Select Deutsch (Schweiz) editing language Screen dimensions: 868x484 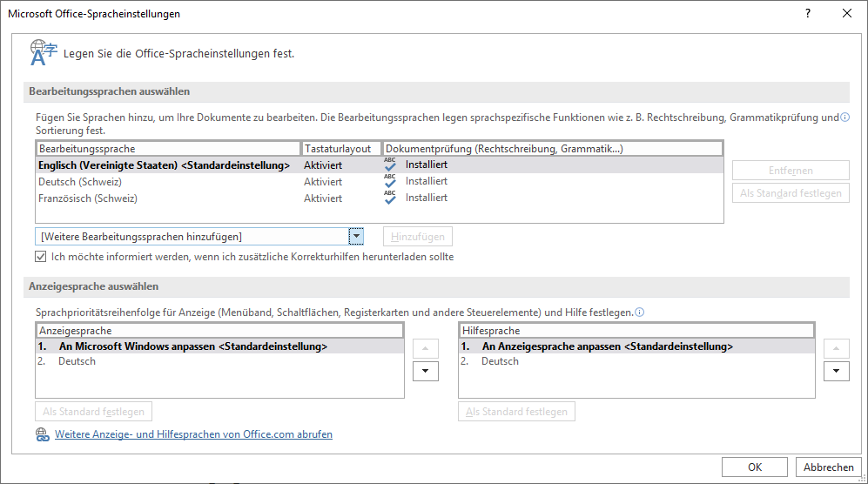pos(80,182)
